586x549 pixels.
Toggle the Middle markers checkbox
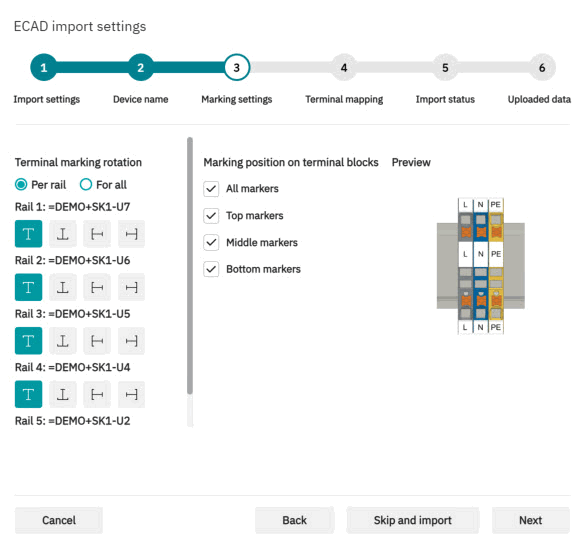click(x=211, y=243)
